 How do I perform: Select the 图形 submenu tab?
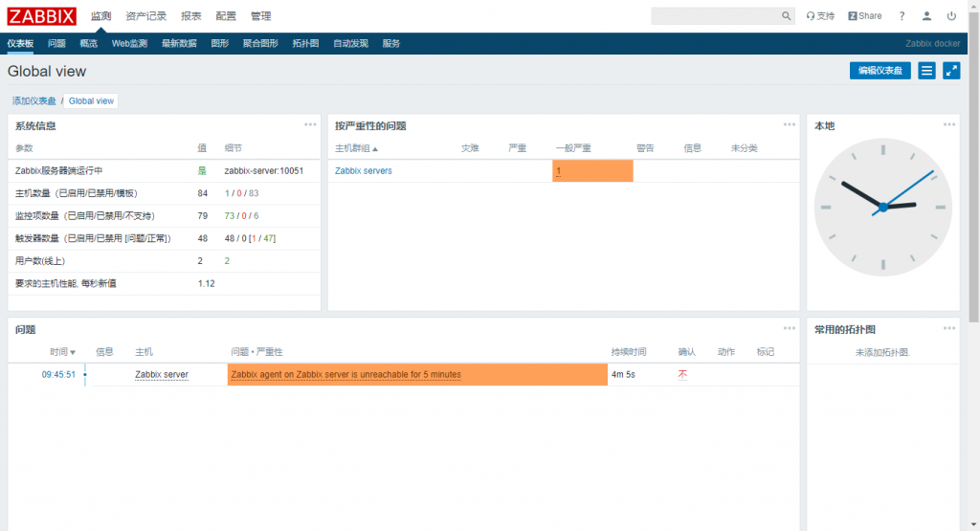point(219,43)
